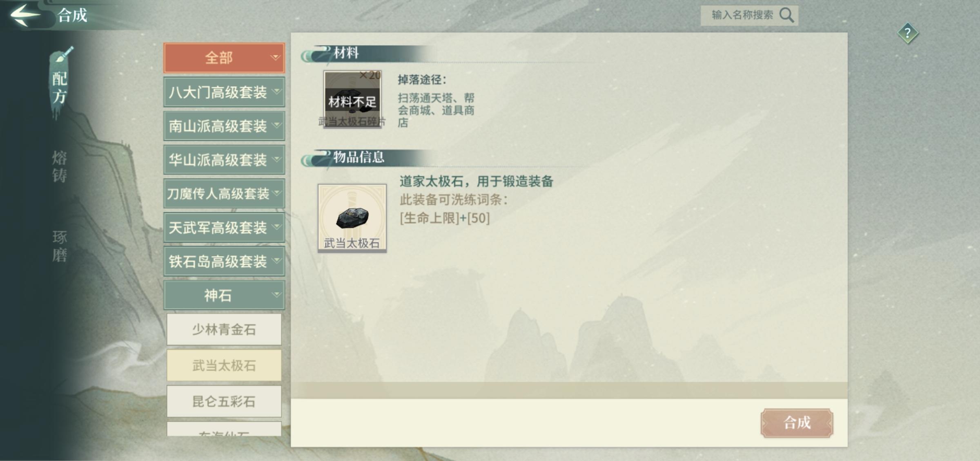The height and width of the screenshot is (461, 980).
Task: Expand 刀魔传人高级套装 category
Action: point(224,193)
